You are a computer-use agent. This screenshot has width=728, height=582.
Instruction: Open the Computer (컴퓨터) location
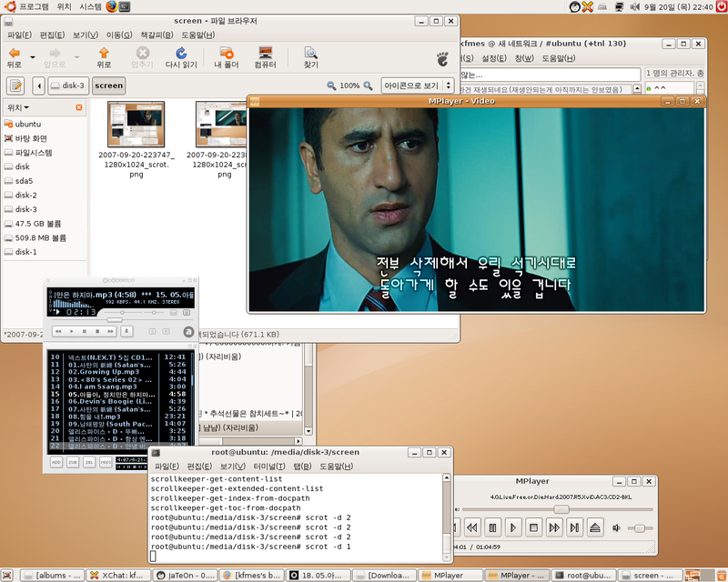265,57
